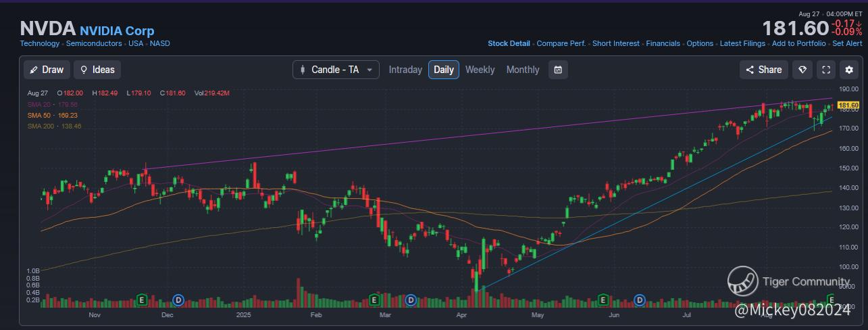
Task: Switch to the Intraday timeframe
Action: (405, 70)
